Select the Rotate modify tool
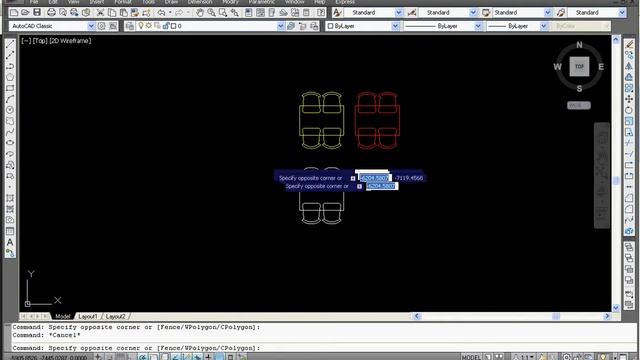This screenshot has width=640, height=360. 629,110
